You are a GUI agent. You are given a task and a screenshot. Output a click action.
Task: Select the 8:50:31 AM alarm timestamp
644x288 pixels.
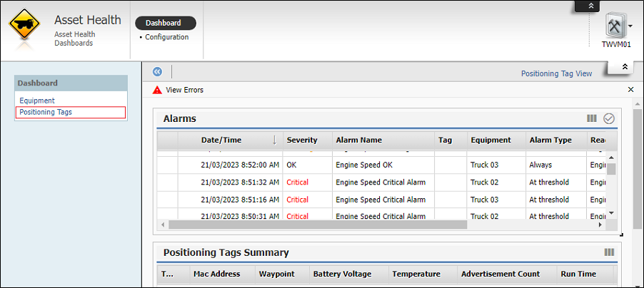pos(241,216)
